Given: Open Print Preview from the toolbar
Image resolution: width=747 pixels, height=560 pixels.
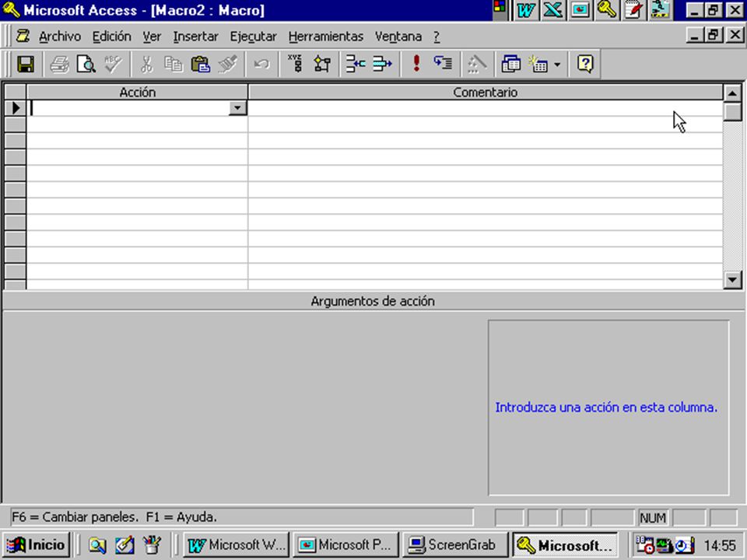Looking at the screenshot, I should click(86, 64).
